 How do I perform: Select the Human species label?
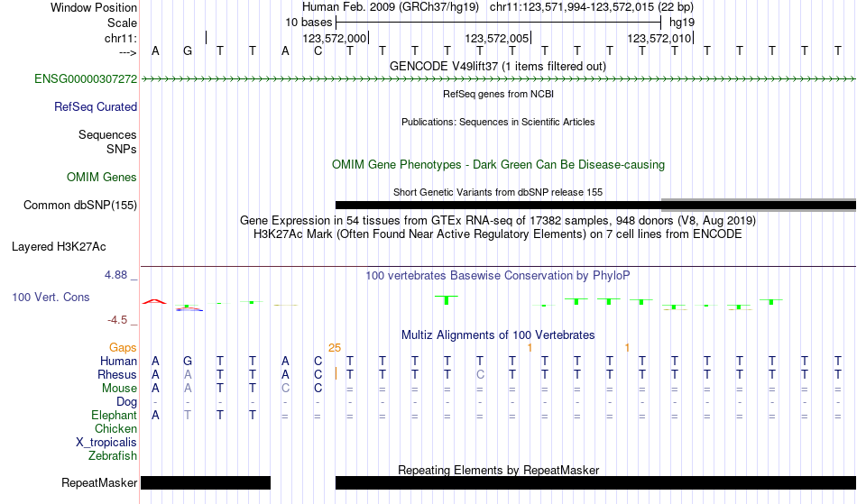[118, 361]
